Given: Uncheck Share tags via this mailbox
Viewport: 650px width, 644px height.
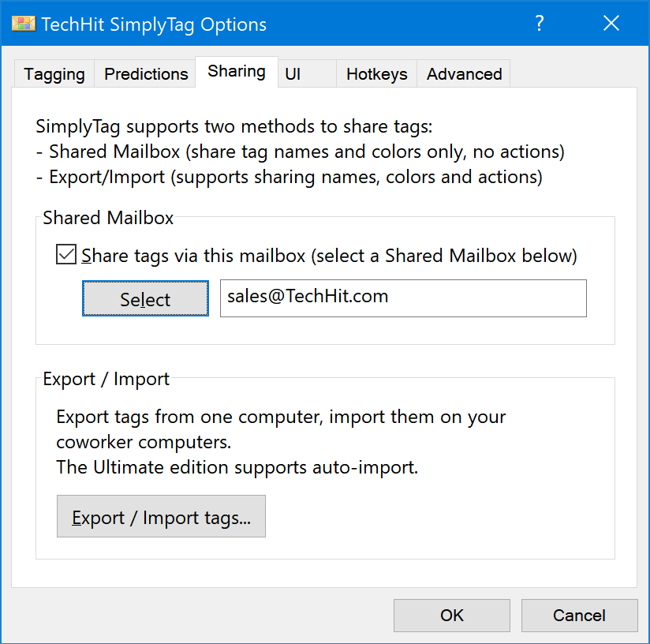Looking at the screenshot, I should coord(66,255).
